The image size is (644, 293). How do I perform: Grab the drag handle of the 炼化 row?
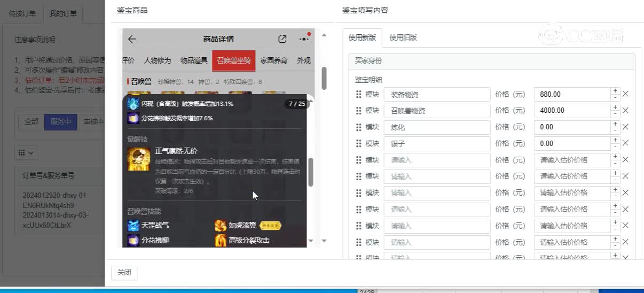pos(358,127)
